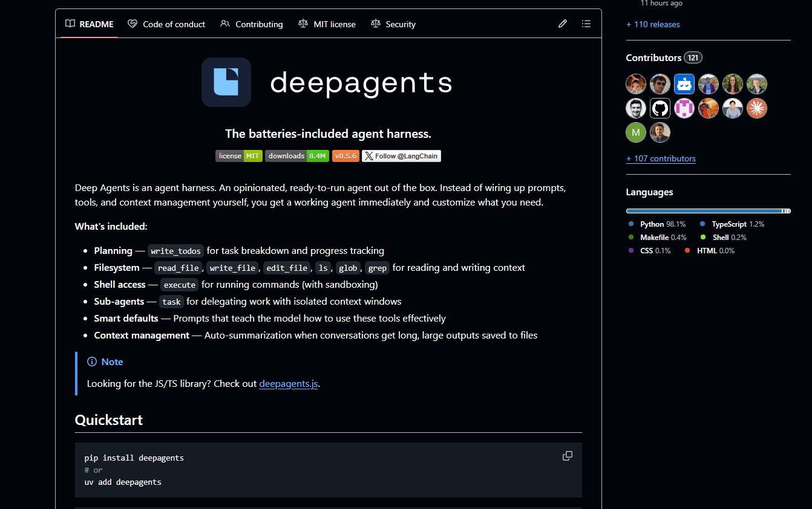Click the edit_file code label

(287, 268)
